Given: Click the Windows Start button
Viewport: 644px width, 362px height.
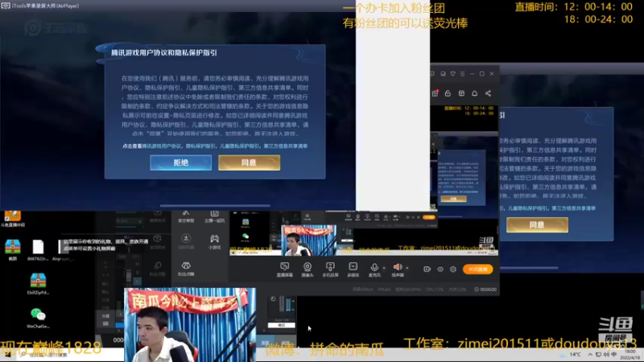Looking at the screenshot, I should 7,355.
